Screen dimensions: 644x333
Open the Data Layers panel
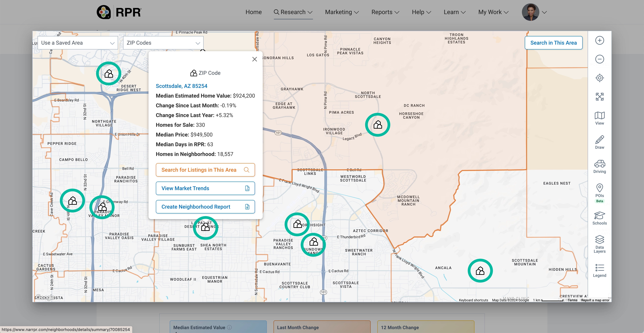click(x=599, y=244)
